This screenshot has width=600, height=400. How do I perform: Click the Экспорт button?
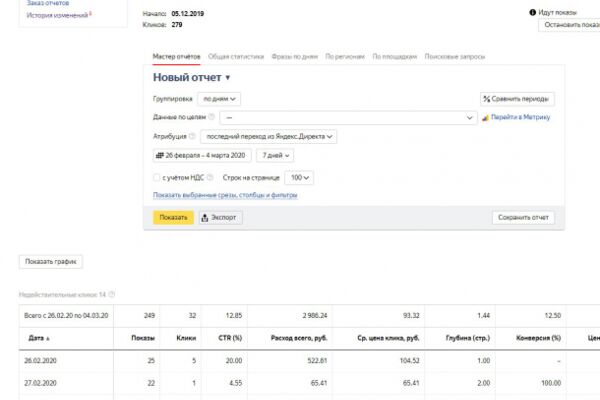220,217
